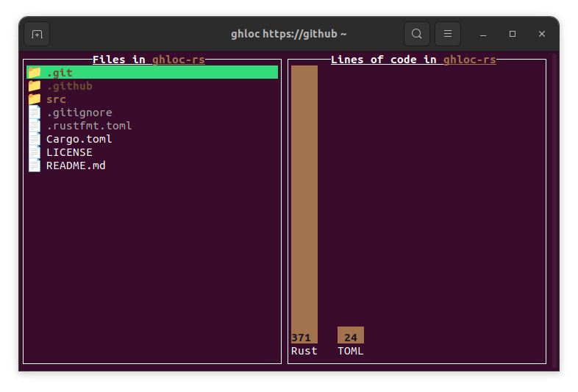The width and height of the screenshot is (578, 392).
Task: Select the .git folder icon
Action: [35, 72]
